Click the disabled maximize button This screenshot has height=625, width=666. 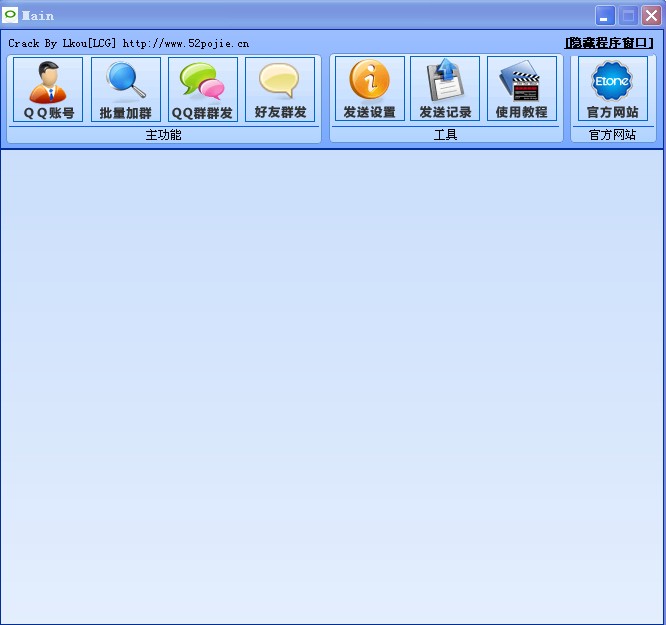(628, 15)
